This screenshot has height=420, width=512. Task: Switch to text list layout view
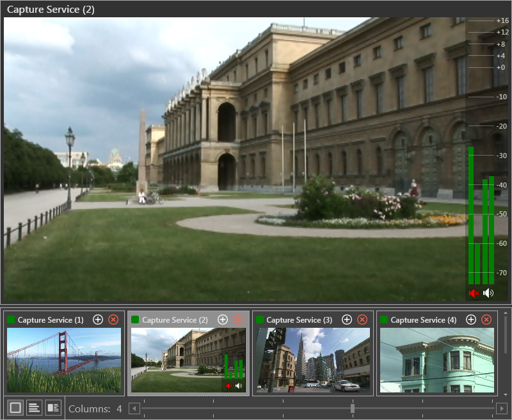[35, 408]
